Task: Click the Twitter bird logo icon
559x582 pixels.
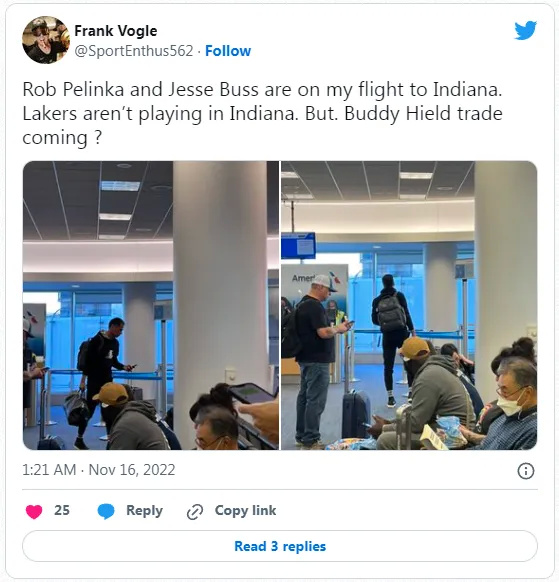Action: coord(525,30)
